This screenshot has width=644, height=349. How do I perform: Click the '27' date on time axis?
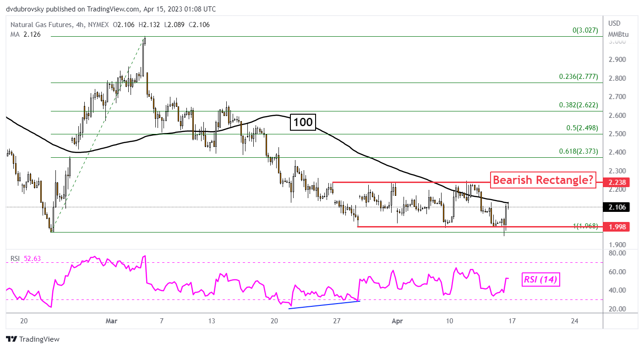point(336,321)
